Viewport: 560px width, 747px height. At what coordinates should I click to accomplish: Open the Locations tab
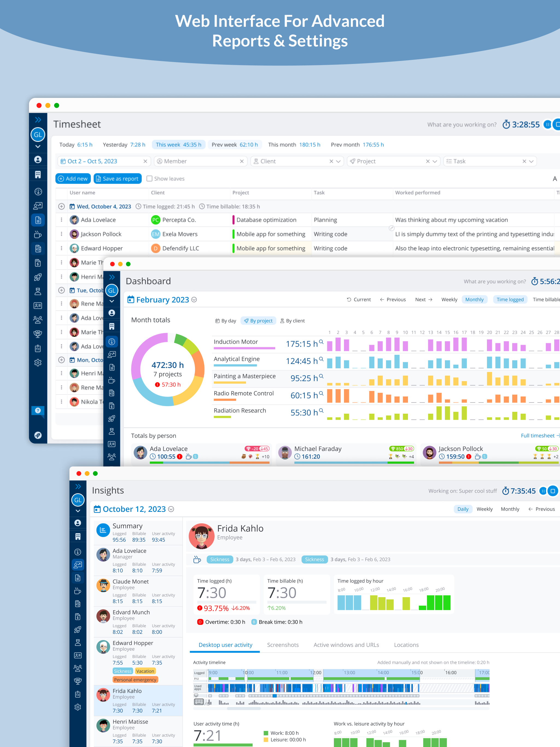pyautogui.click(x=406, y=645)
